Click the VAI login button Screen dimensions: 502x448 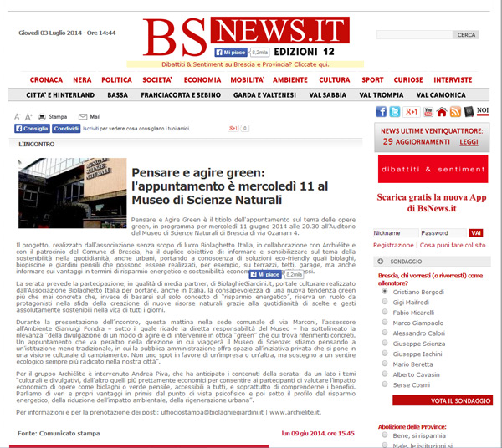coord(475,233)
